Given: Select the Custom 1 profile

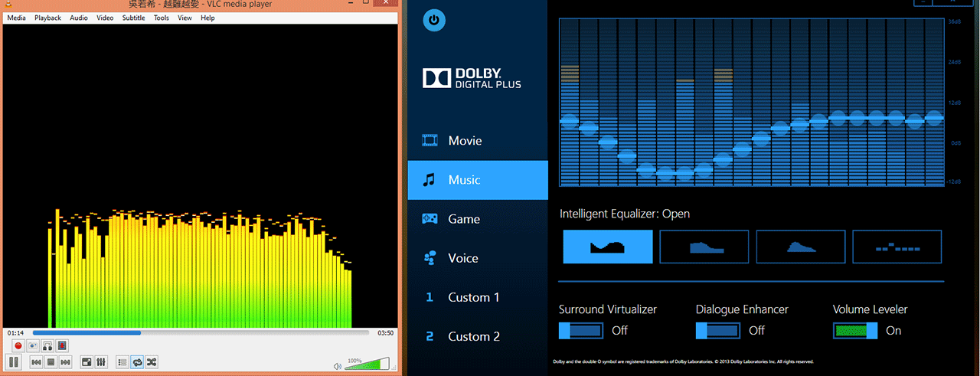Looking at the screenshot, I should pyautogui.click(x=478, y=297).
